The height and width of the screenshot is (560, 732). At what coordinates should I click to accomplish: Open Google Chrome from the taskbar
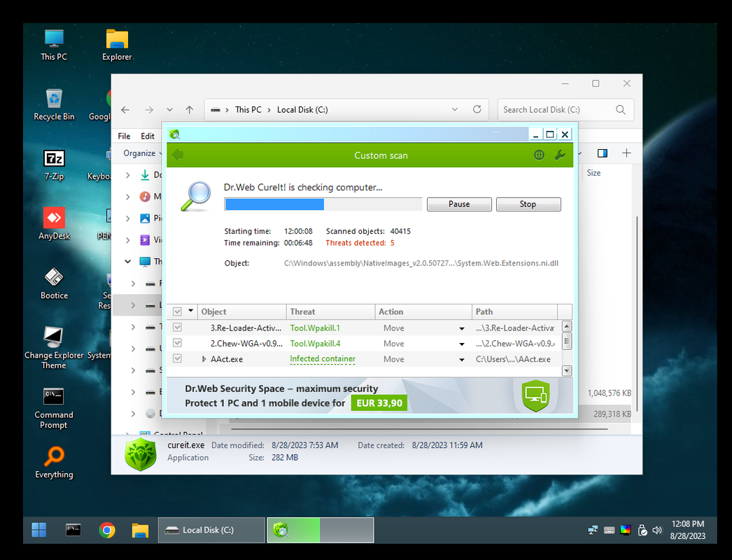click(107, 530)
